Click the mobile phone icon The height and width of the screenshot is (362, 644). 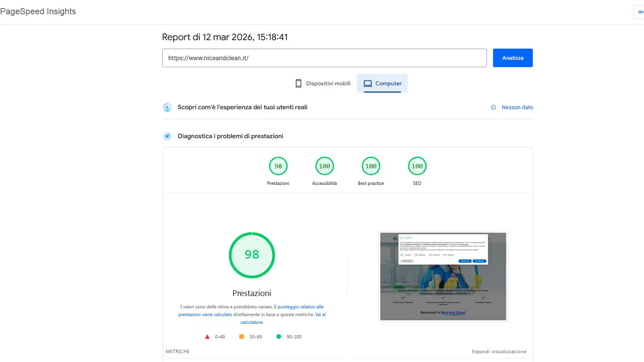(x=298, y=83)
